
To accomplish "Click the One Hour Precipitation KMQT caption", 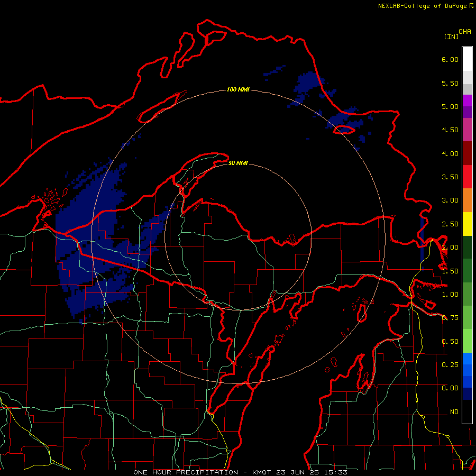I will coord(240,472).
